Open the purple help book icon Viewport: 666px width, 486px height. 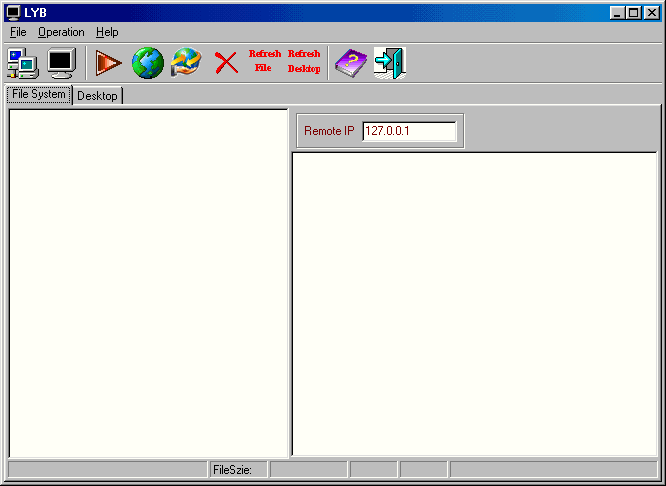(x=350, y=63)
